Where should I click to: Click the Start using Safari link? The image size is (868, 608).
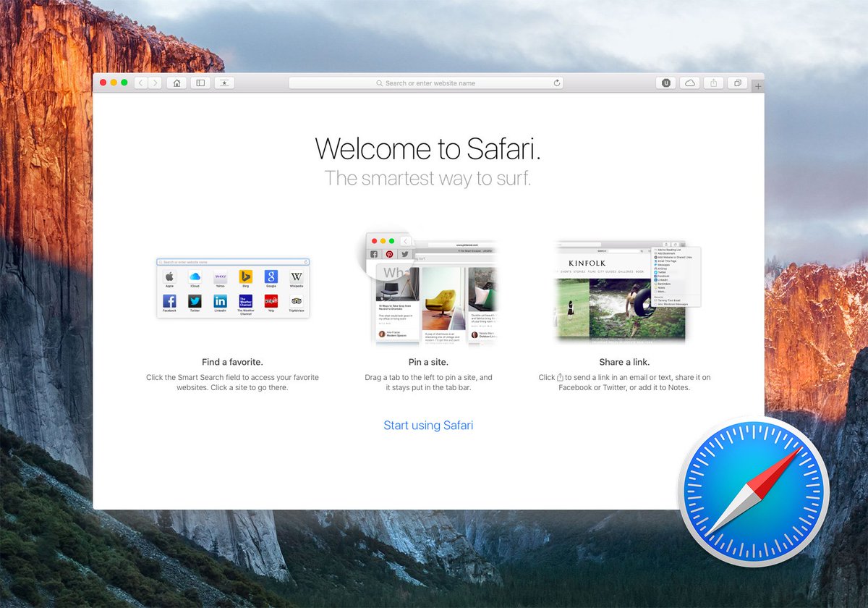(428, 426)
